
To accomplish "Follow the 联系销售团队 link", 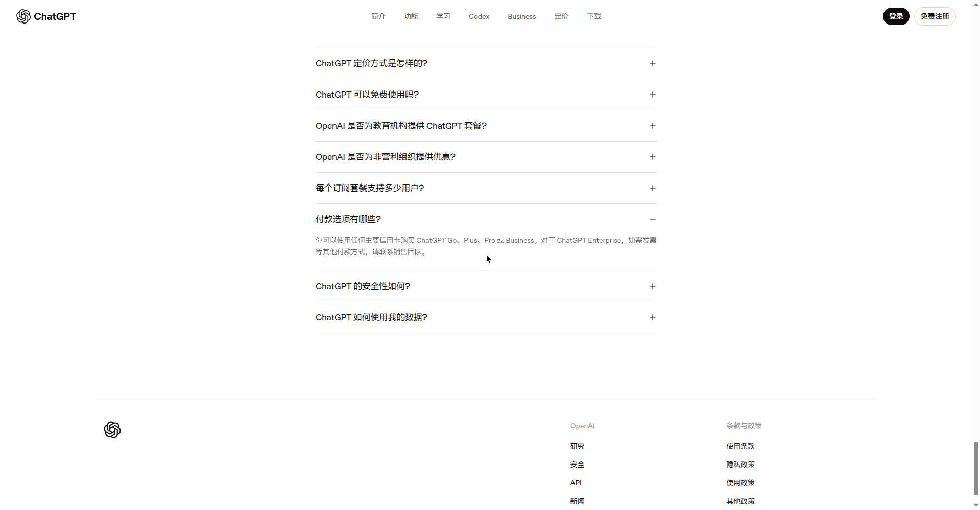I will pyautogui.click(x=400, y=252).
